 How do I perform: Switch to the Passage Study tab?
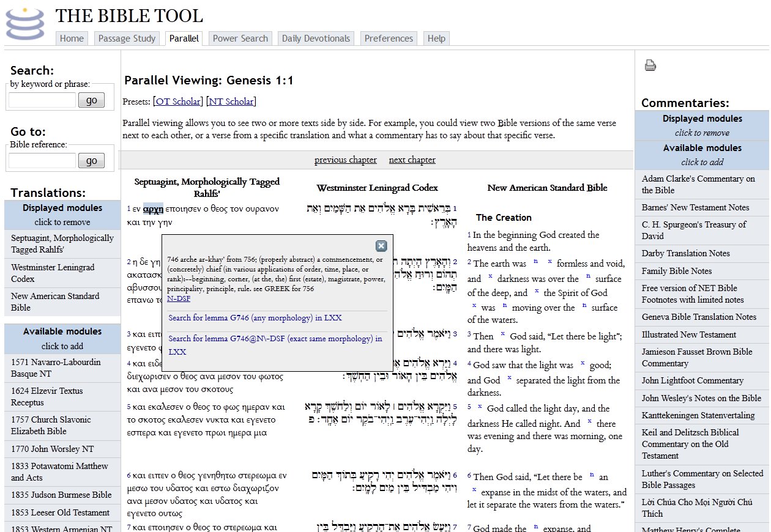coord(127,39)
